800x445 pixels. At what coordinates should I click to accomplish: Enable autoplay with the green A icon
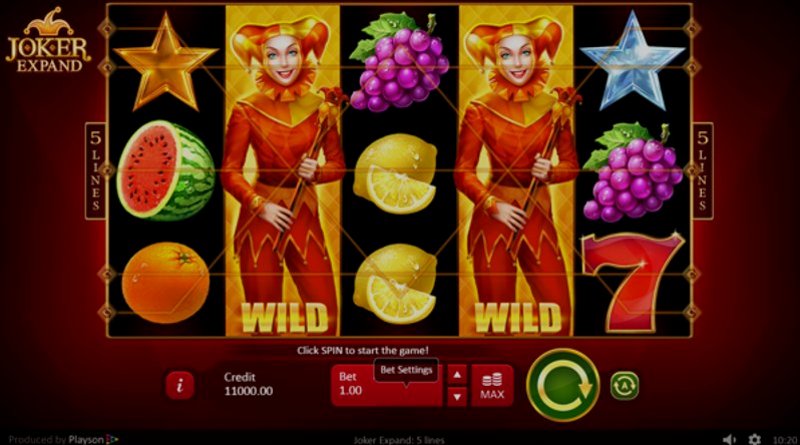(x=624, y=385)
